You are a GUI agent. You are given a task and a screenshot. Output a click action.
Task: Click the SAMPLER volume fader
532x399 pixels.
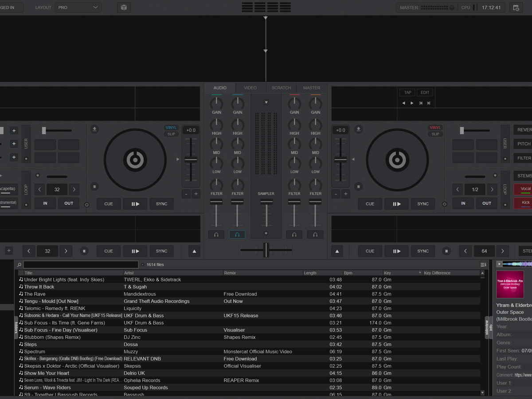(x=266, y=202)
